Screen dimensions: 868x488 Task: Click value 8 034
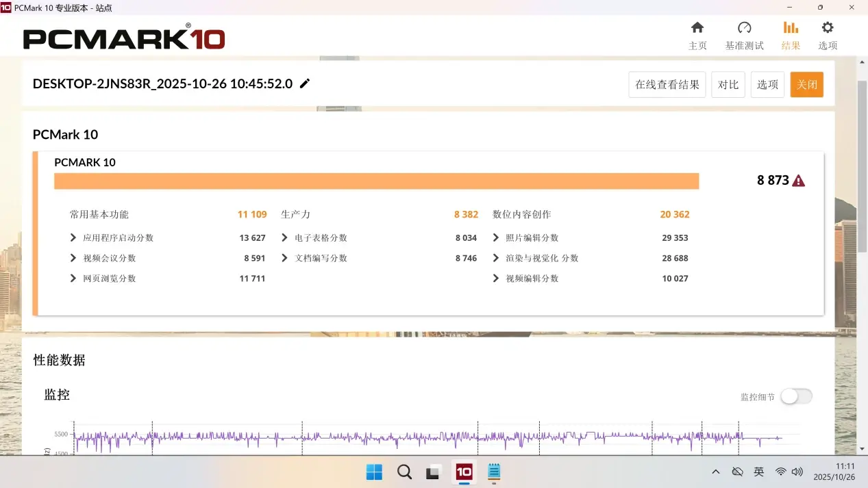[466, 238]
